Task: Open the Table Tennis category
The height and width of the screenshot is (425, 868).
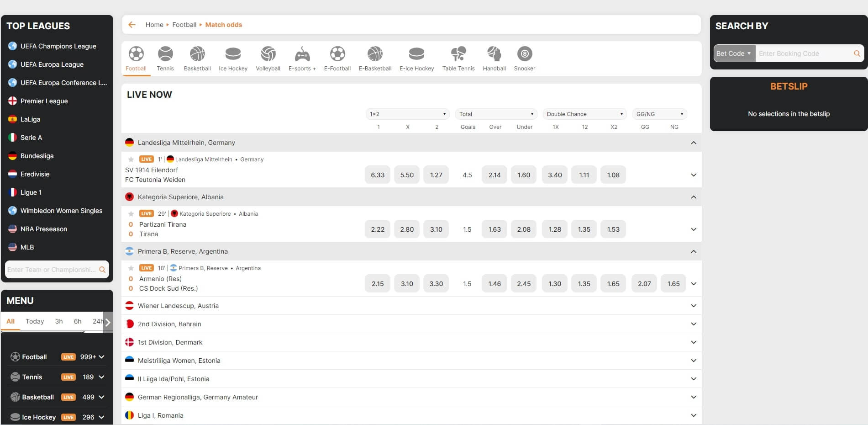Action: pos(458,58)
